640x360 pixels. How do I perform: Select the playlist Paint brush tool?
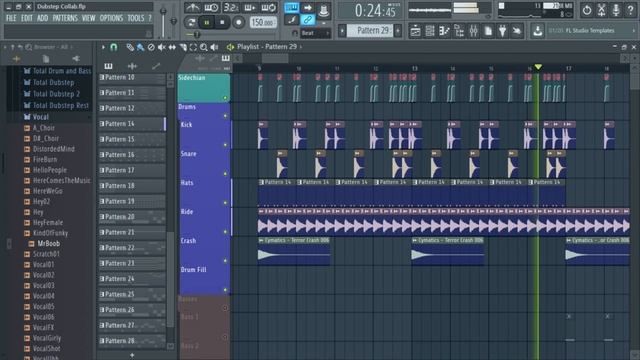click(140, 47)
